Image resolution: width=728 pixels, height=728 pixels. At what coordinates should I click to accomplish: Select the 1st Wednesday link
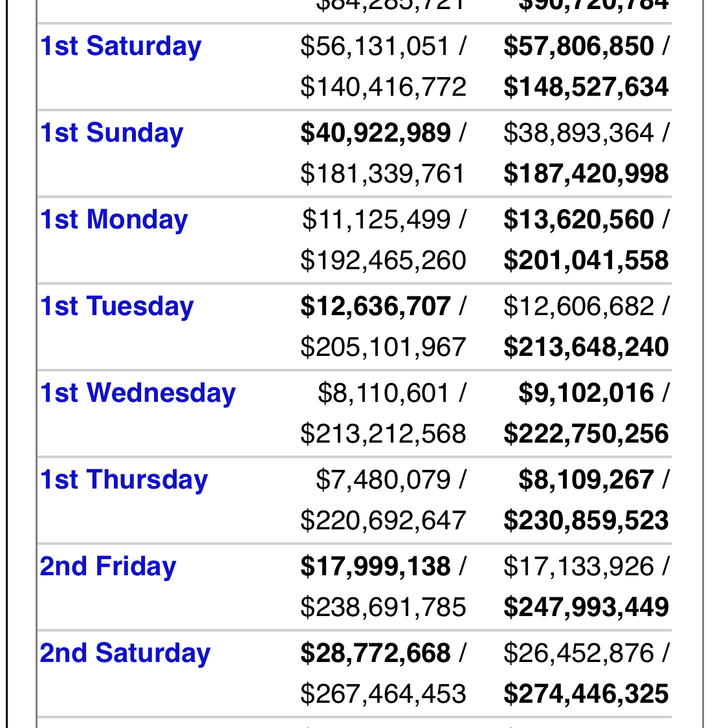point(138,393)
